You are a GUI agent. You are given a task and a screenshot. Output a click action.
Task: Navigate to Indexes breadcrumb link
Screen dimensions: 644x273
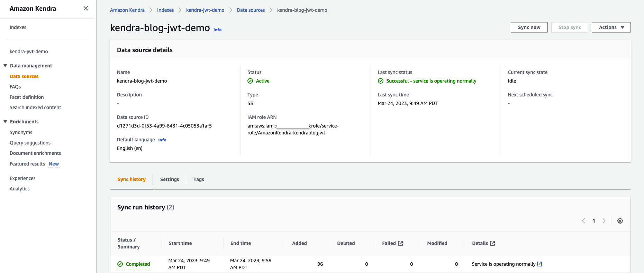coord(165,10)
